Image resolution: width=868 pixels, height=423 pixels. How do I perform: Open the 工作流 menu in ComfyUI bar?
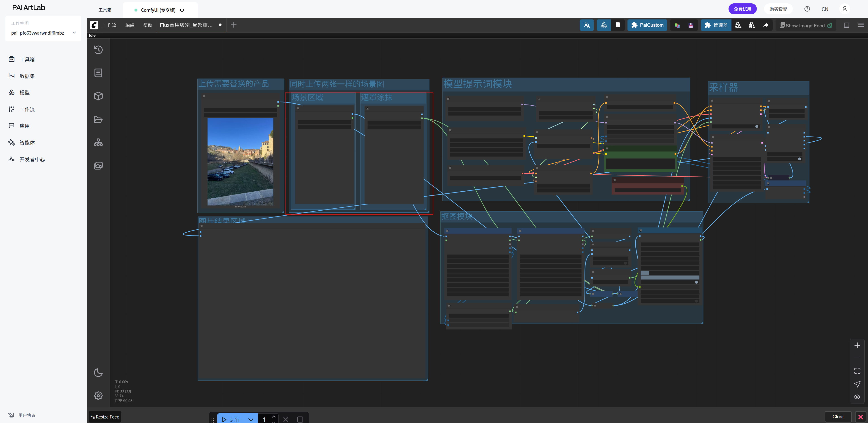pyautogui.click(x=109, y=25)
